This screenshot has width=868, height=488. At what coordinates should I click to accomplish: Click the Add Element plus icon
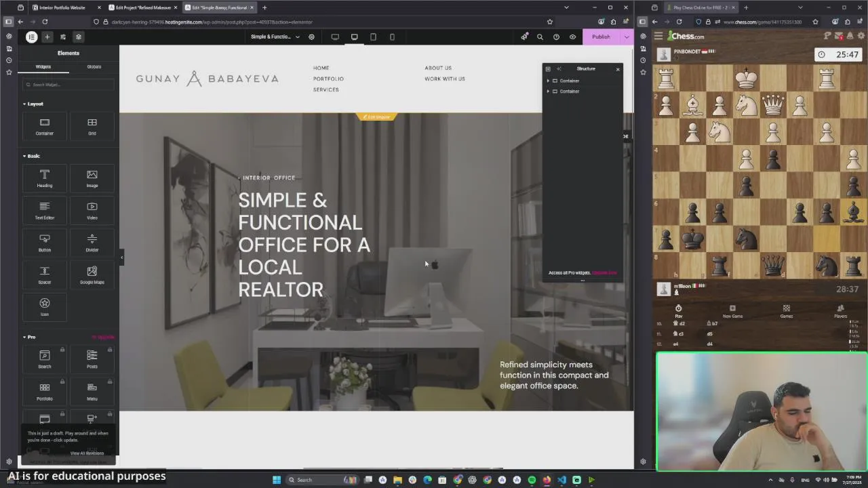click(47, 37)
